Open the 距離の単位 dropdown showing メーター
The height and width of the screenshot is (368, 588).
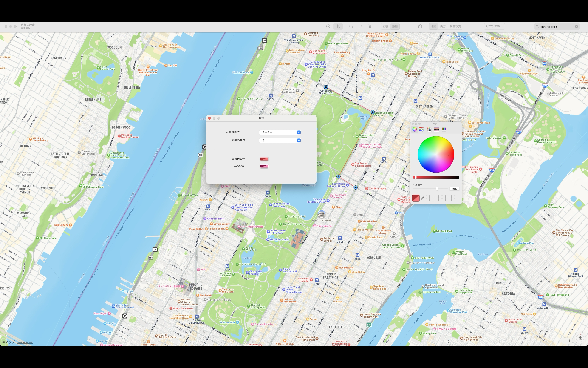pyautogui.click(x=280, y=132)
